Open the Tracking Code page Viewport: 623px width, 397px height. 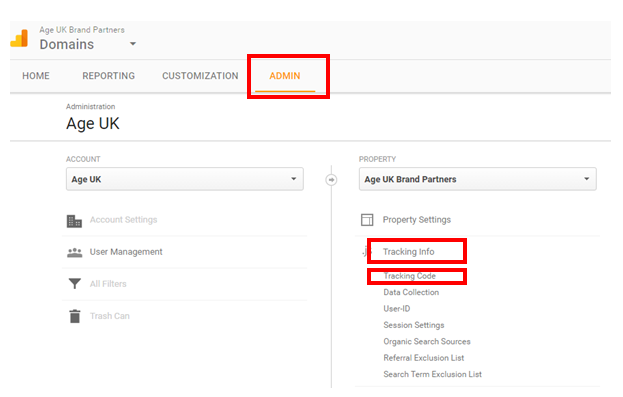(x=410, y=276)
